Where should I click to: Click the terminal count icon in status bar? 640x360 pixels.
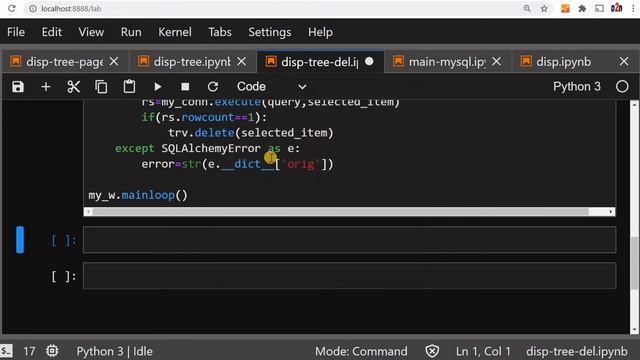coord(6,351)
